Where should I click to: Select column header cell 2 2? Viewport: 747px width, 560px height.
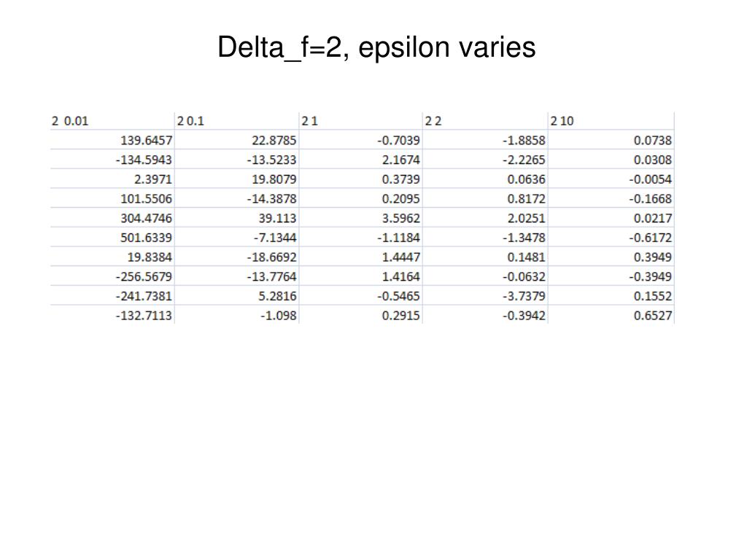coord(485,121)
